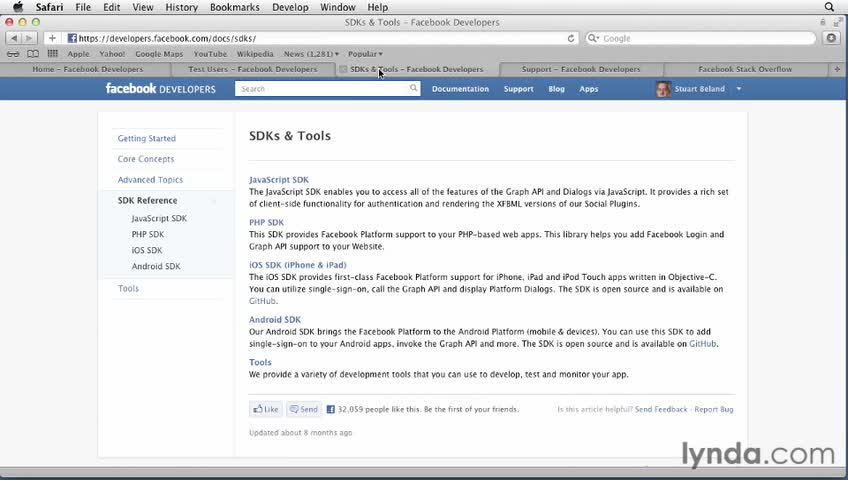Click the Tools heading link

(260, 362)
